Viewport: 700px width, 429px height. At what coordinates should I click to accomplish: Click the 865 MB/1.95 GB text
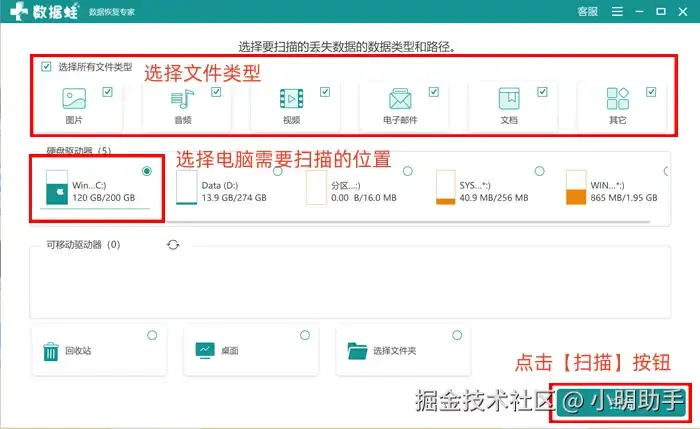pos(624,198)
